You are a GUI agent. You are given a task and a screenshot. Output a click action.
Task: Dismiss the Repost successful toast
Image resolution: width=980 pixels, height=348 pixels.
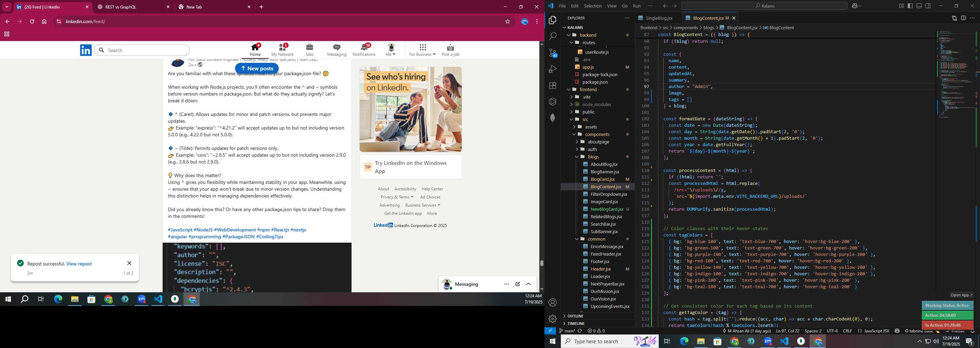point(129,263)
